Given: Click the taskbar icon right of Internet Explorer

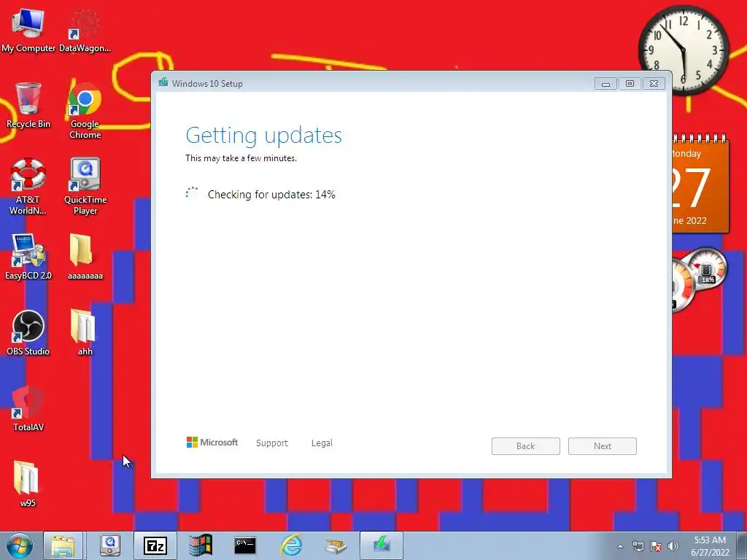Looking at the screenshot, I should (336, 545).
